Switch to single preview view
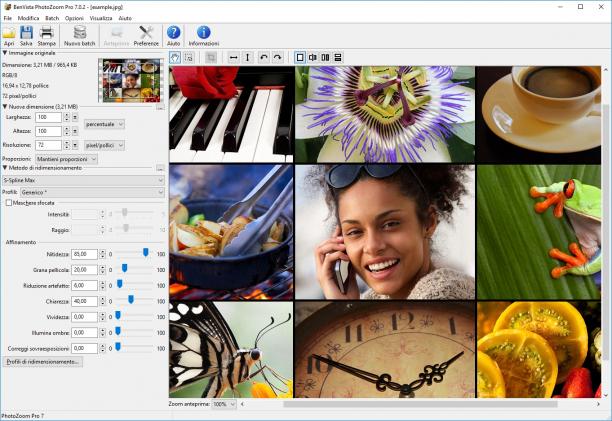The image size is (612, 421). [x=300, y=58]
